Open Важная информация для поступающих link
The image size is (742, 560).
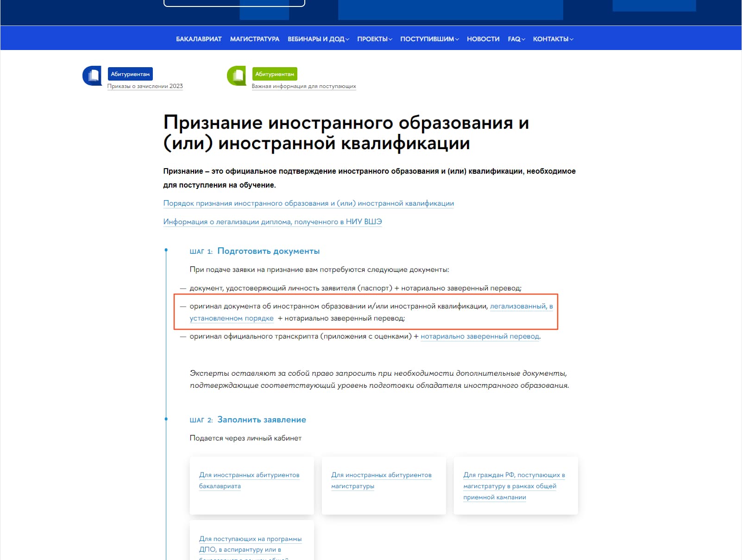click(x=304, y=86)
